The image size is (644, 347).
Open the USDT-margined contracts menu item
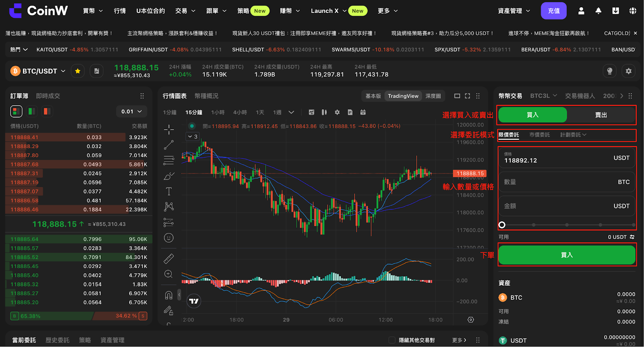[x=151, y=11]
